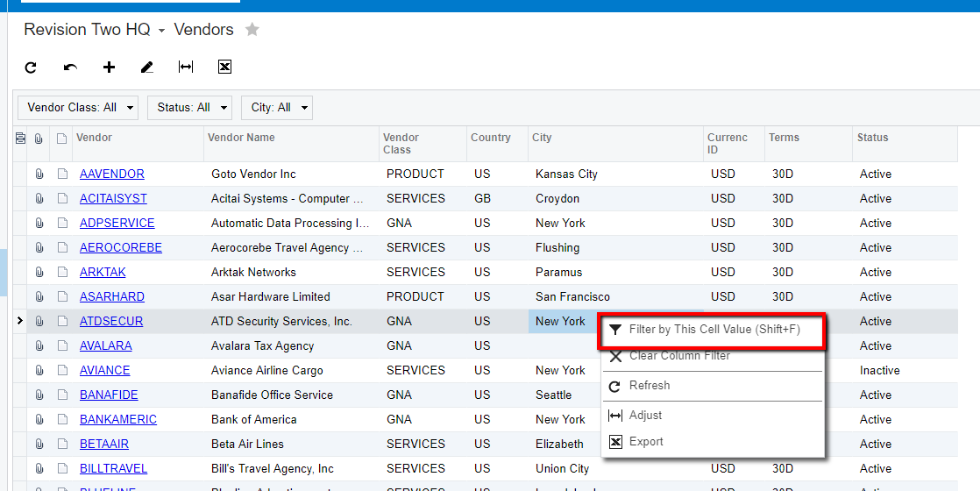Open note icon for ATDSECUR row
This screenshot has width=980, height=491.
tap(62, 322)
